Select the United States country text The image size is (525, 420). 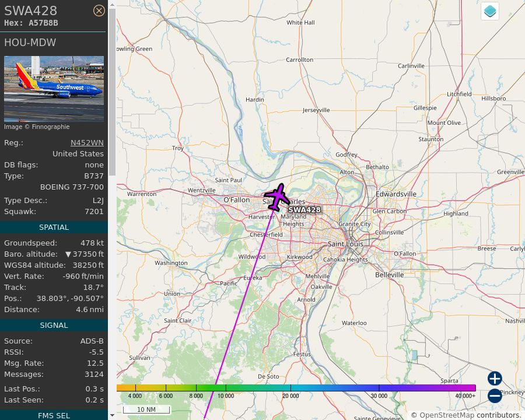pos(78,154)
